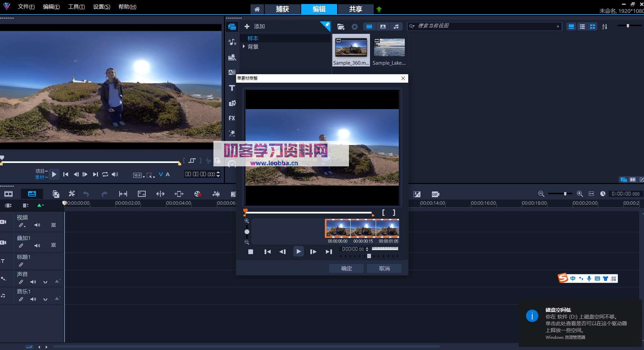The width and height of the screenshot is (644, 350).
Task: Click the Undo arrow in timeline toolbar
Action: (86, 194)
